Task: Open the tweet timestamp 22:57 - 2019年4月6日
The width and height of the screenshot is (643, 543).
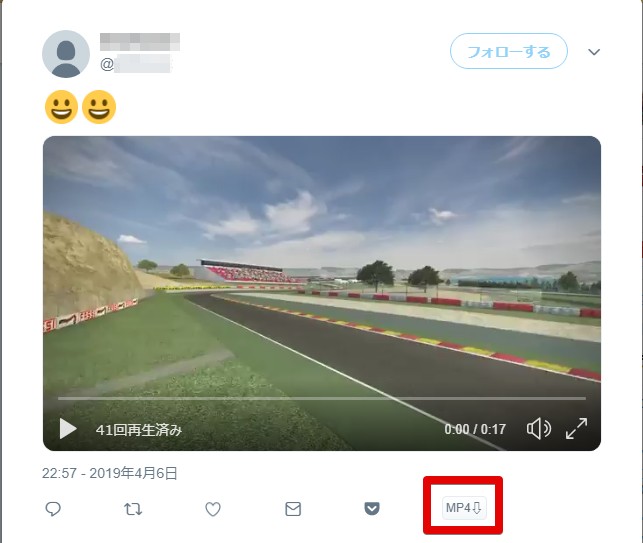Action: coord(110,473)
